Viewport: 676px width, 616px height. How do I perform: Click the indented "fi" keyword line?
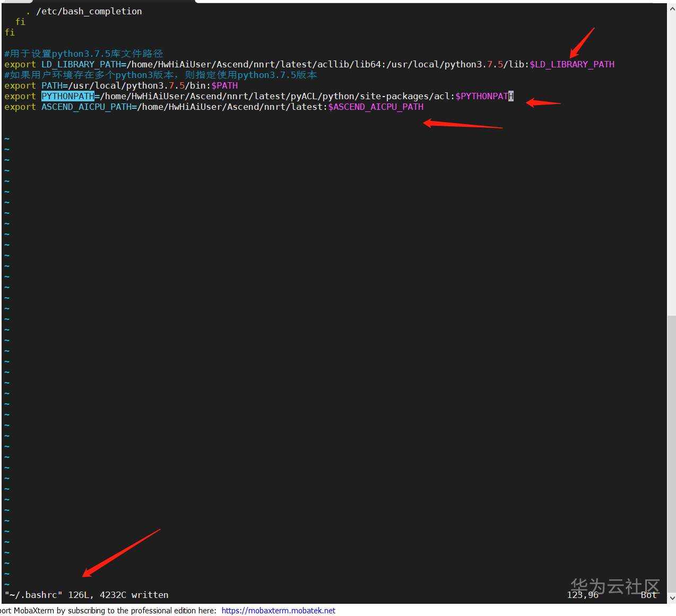click(x=20, y=22)
